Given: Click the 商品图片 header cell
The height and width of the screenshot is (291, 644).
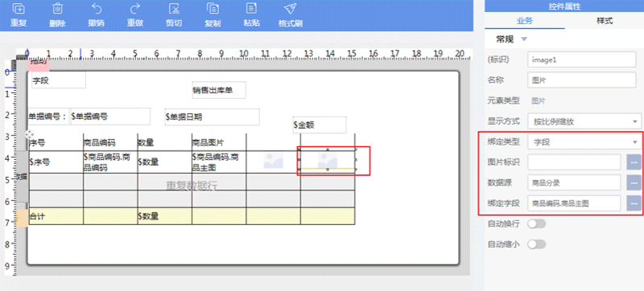Looking at the screenshot, I should coord(219,142).
